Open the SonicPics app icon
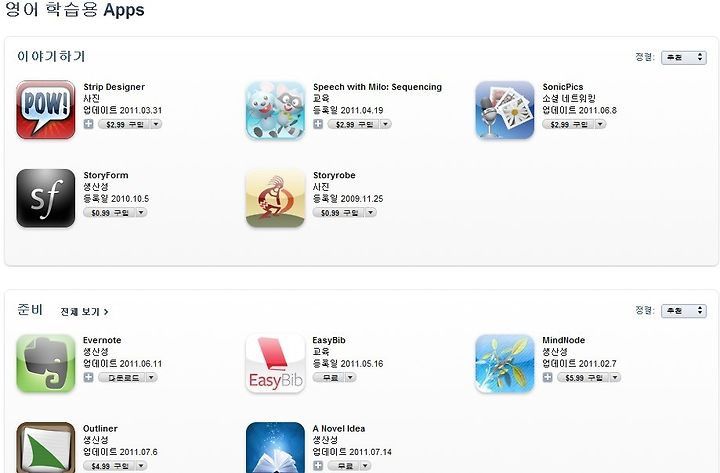 point(505,110)
